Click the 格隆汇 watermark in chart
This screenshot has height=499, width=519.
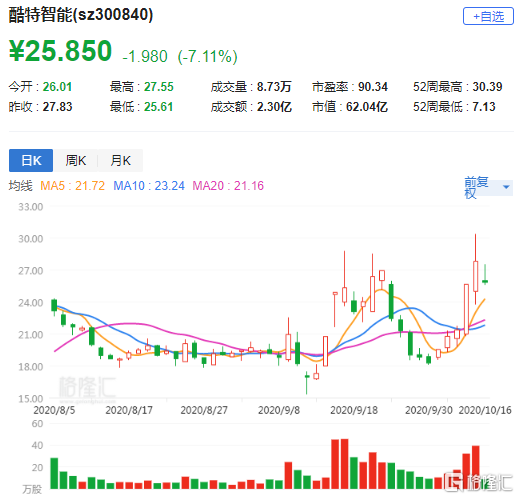87,388
